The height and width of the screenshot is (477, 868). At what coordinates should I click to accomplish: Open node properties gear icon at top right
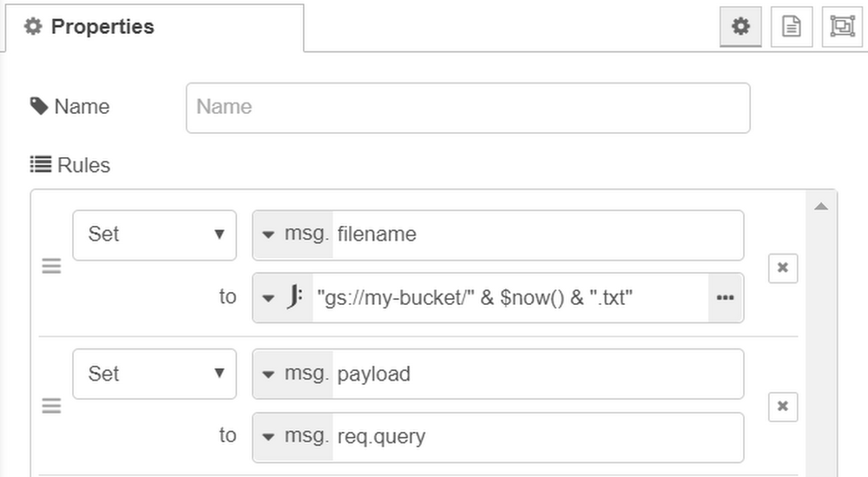(x=740, y=27)
